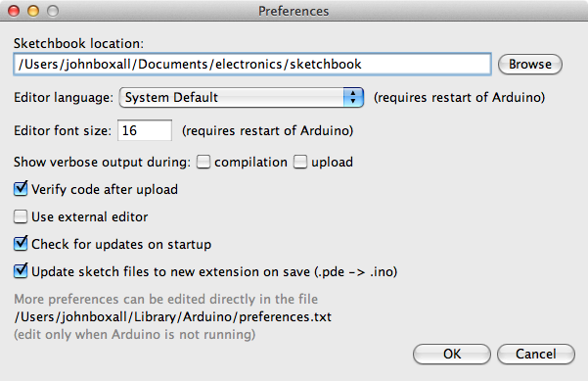Click the Cancel button
588x381 pixels.
(x=536, y=354)
